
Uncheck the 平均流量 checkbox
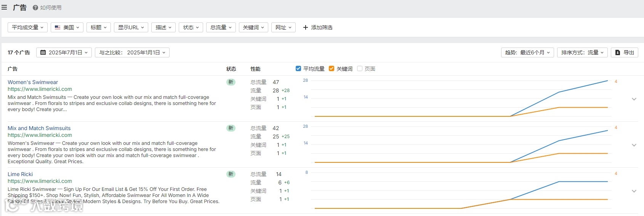click(298, 69)
